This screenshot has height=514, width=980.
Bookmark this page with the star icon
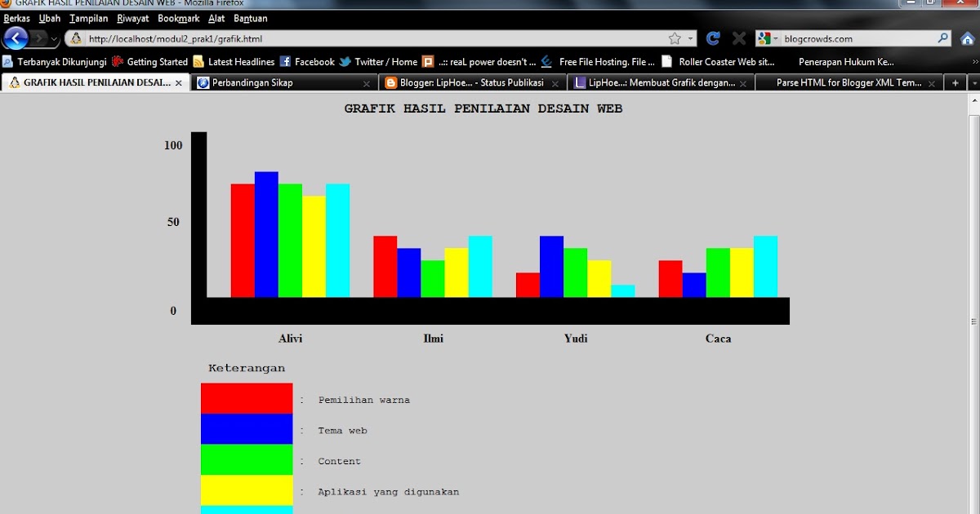675,38
